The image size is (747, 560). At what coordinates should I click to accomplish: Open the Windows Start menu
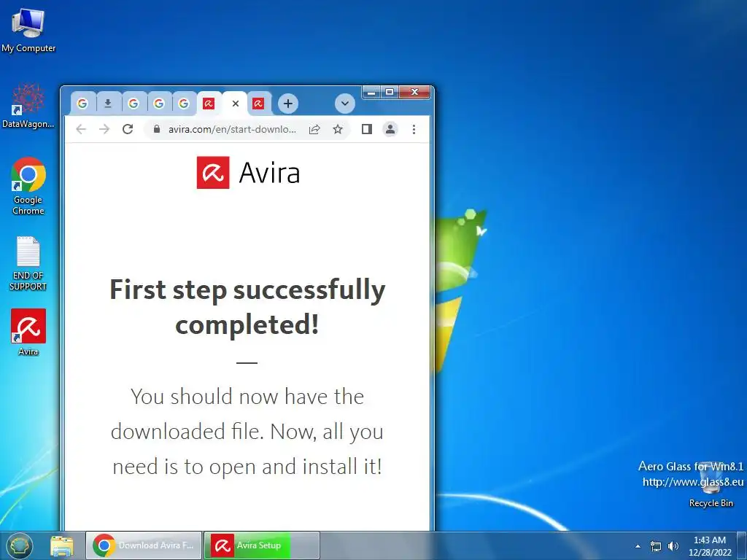[x=19, y=545]
